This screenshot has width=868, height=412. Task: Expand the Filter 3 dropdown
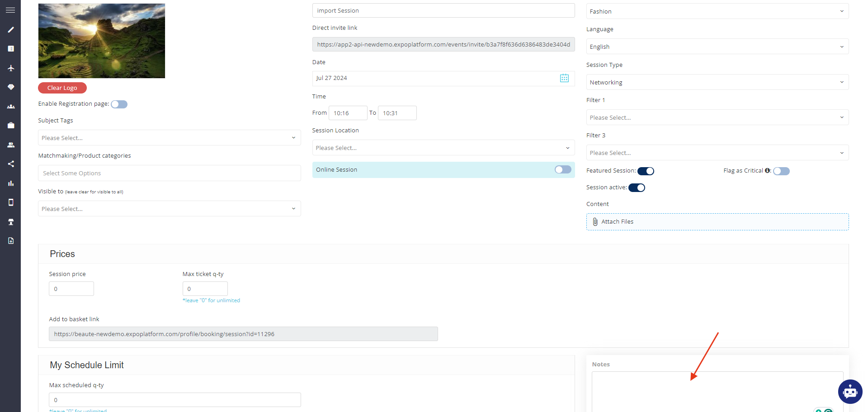[x=717, y=153]
